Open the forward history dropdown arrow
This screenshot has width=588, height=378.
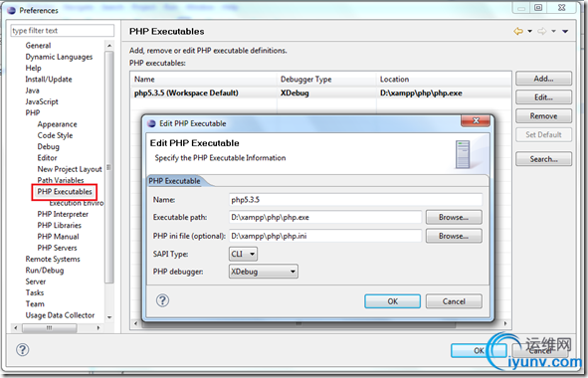(553, 32)
